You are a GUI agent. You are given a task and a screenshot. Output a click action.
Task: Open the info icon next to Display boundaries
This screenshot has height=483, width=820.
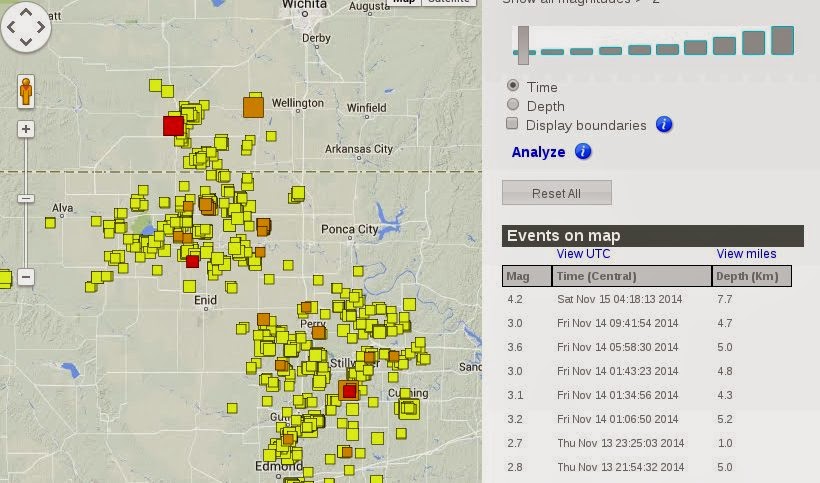[x=664, y=124]
